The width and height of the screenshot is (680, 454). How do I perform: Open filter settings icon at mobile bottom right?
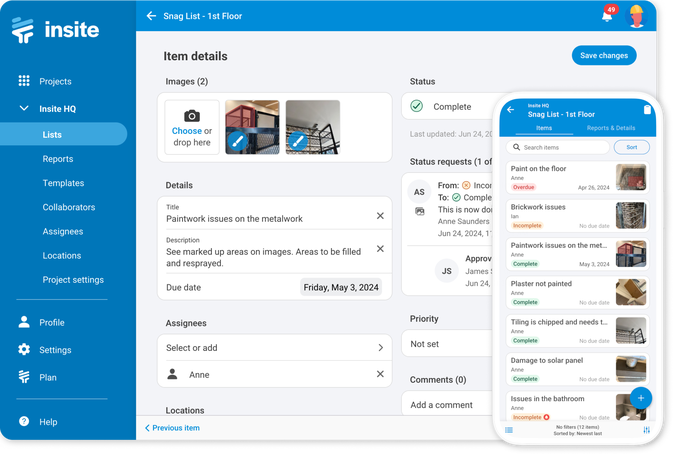647,430
